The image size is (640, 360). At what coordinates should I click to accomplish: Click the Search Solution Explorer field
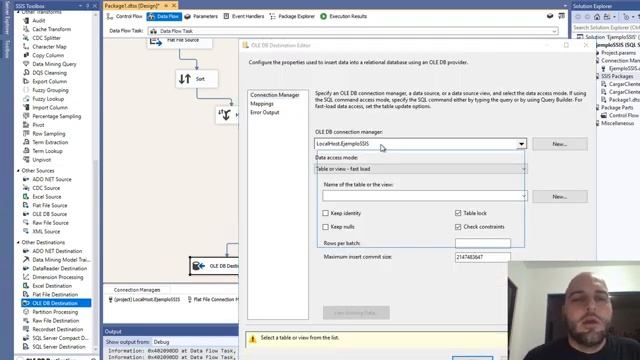point(606,28)
